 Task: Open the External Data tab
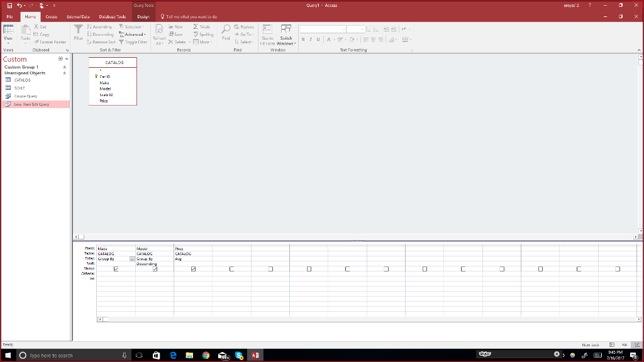pyautogui.click(x=77, y=16)
